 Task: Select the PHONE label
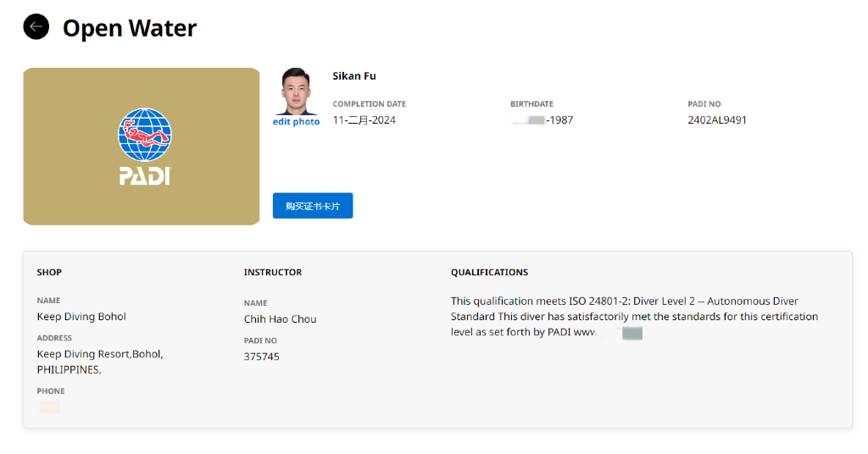[x=51, y=391]
